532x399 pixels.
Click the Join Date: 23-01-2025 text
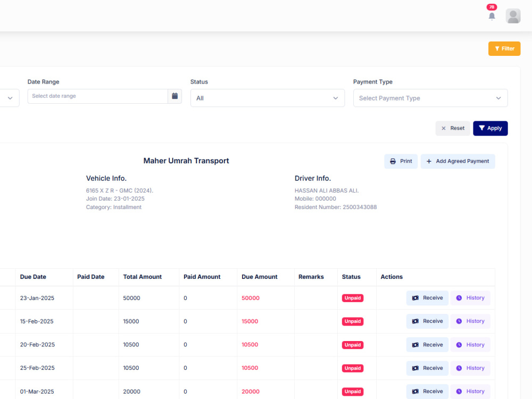tap(115, 198)
